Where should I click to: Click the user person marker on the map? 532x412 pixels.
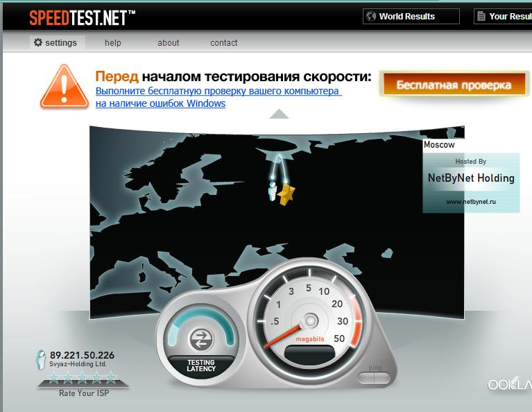pyautogui.click(x=273, y=191)
